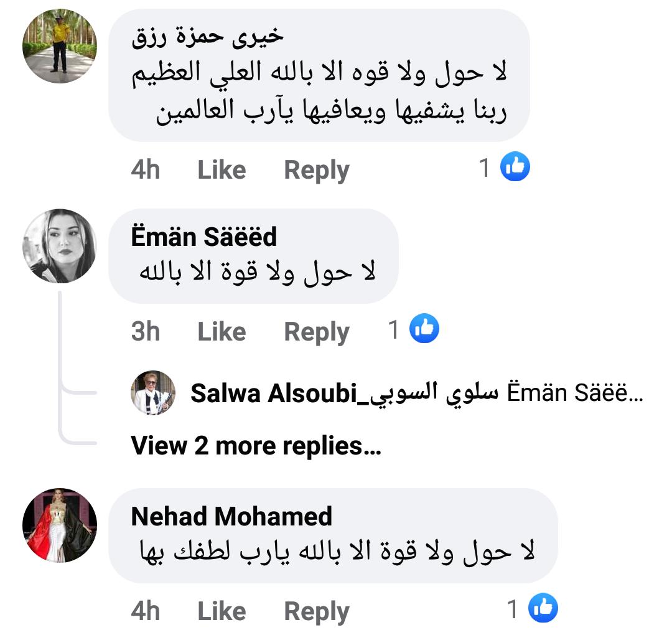Click like reaction icon on top Arabic comment
Image resolution: width=672 pixels, height=640 pixels.
click(x=515, y=167)
